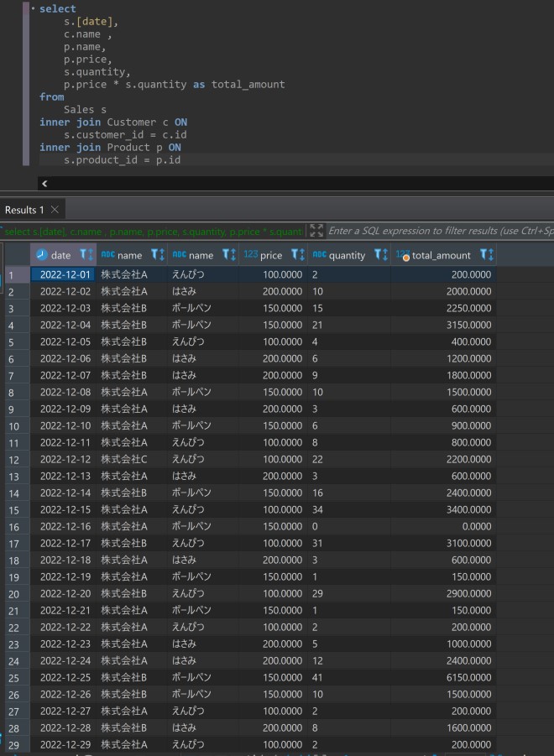Viewport: 554px width, 756px height.
Task: Collapse the select statement in editor gutter
Action: (x=33, y=8)
